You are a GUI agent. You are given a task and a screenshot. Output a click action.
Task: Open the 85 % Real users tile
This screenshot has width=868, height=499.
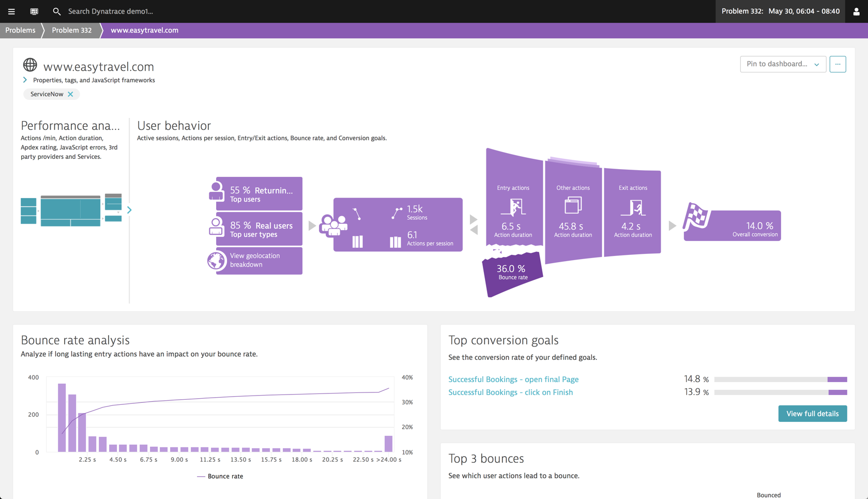[x=259, y=229]
